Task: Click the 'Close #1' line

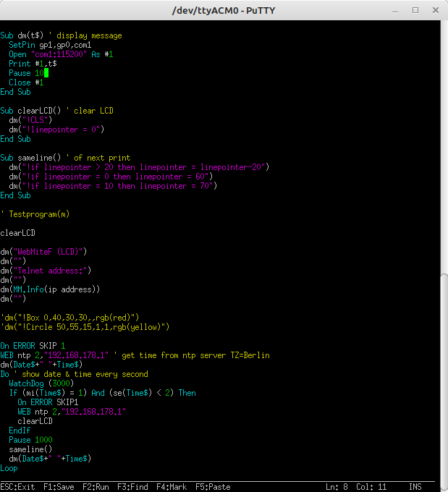Action: (26, 82)
